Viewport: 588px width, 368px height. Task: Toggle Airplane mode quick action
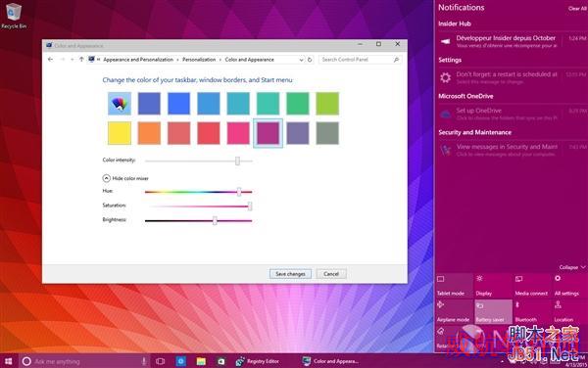coord(454,311)
